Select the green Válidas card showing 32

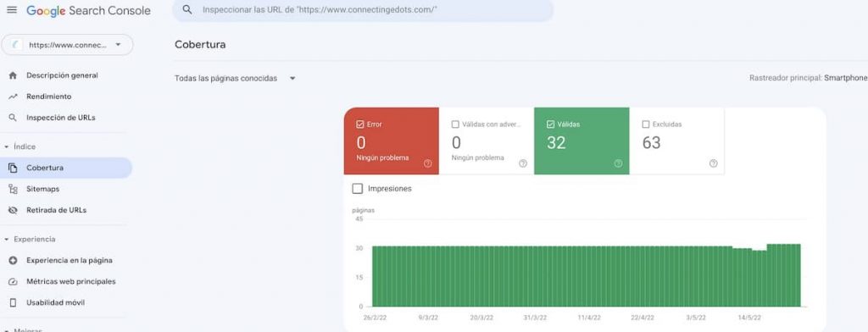tap(581, 141)
